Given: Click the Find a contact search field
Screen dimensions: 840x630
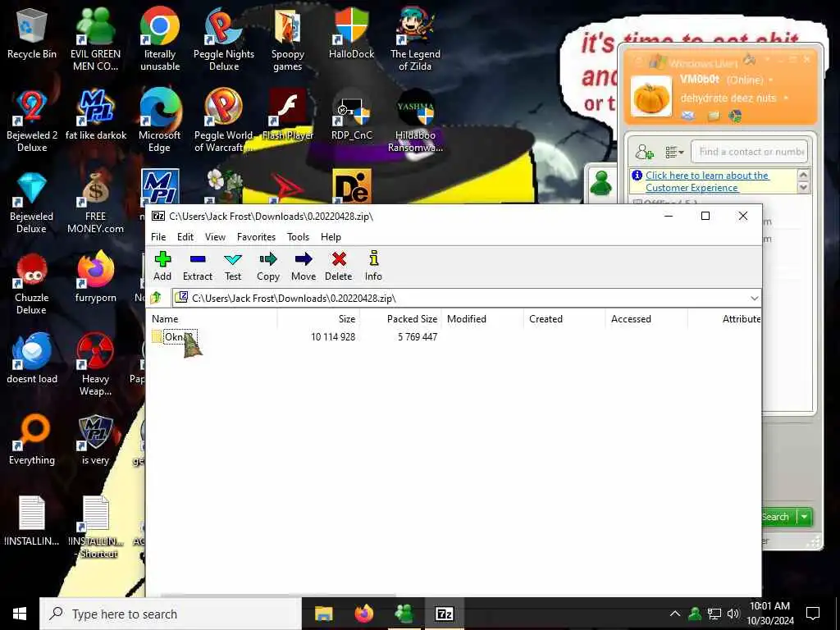Looking at the screenshot, I should pos(750,152).
